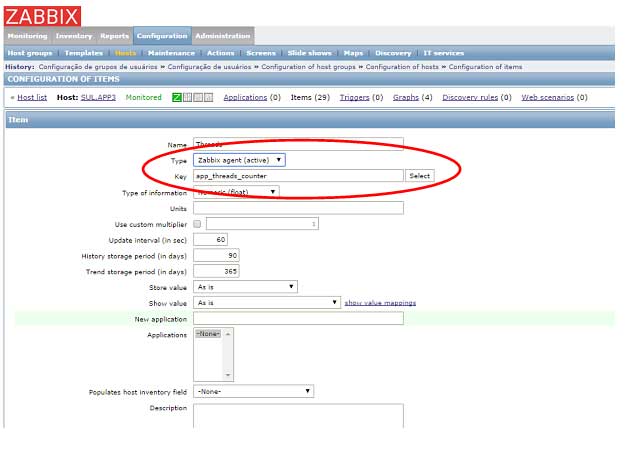Click the Applications list scroll down arrow

click(x=228, y=375)
